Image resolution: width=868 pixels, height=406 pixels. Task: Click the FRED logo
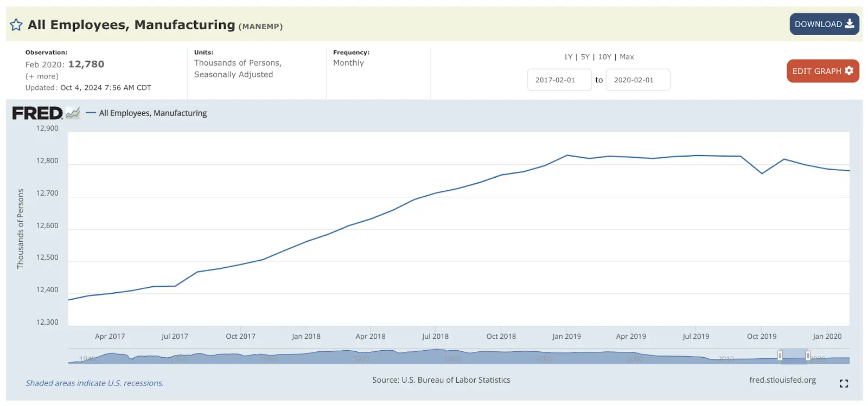(x=37, y=113)
